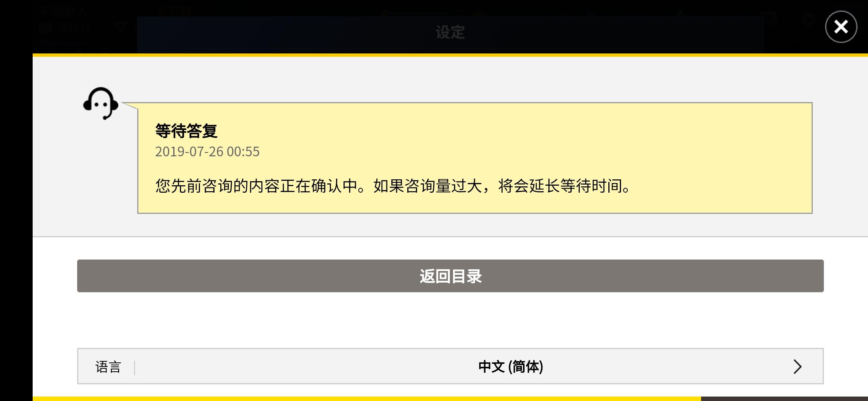This screenshot has width=868, height=401.
Task: Click the yellow bar along the bottom edge
Action: 367,399
